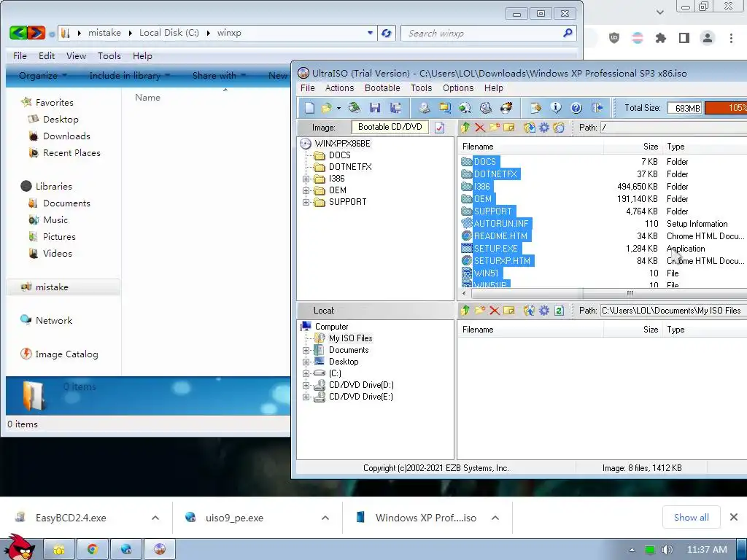Expand the Desktop node in Local tree
The height and width of the screenshot is (560, 747).
pyautogui.click(x=306, y=362)
